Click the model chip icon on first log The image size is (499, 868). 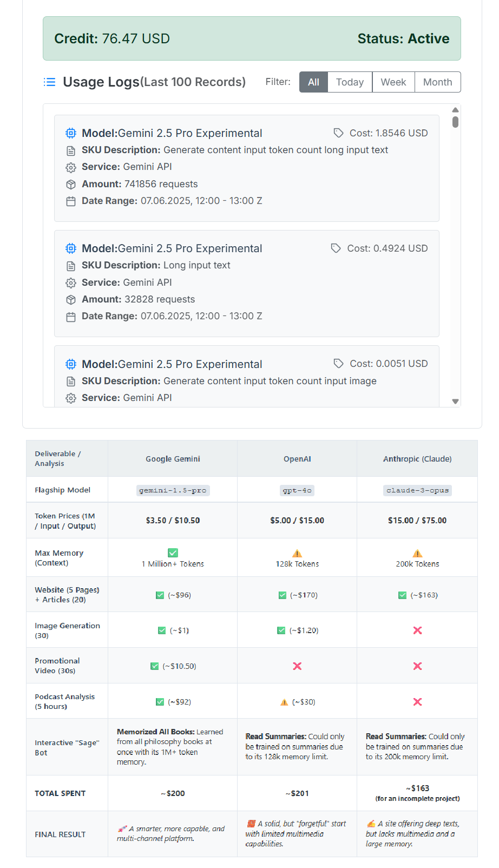pos(71,133)
